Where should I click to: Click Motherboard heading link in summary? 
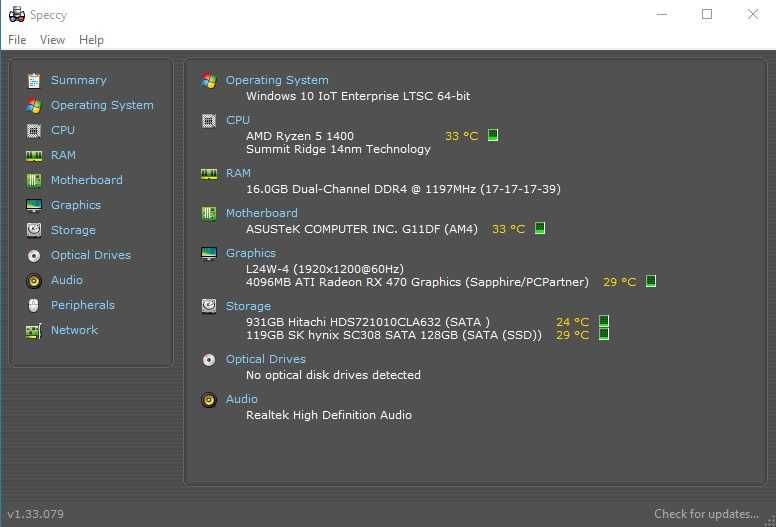click(x=262, y=213)
